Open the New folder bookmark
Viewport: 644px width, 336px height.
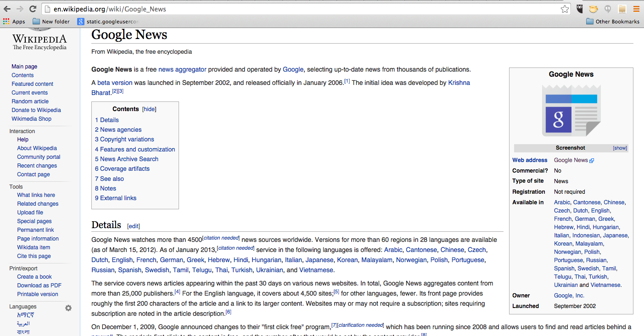51,22
